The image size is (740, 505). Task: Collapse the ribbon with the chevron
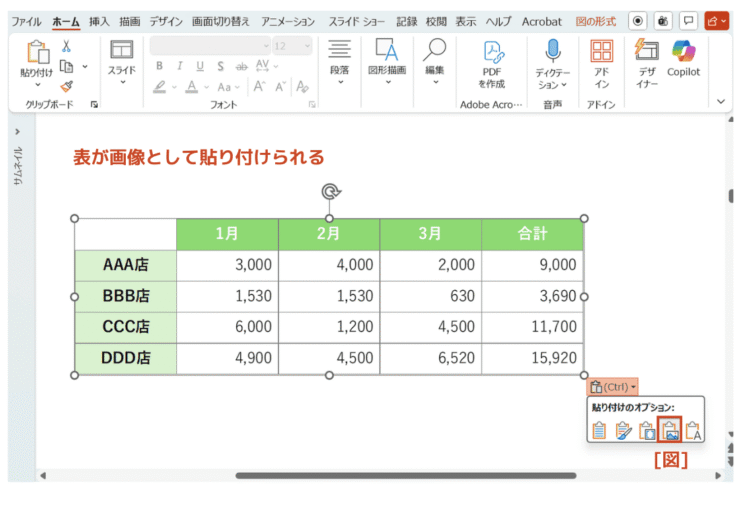721,101
